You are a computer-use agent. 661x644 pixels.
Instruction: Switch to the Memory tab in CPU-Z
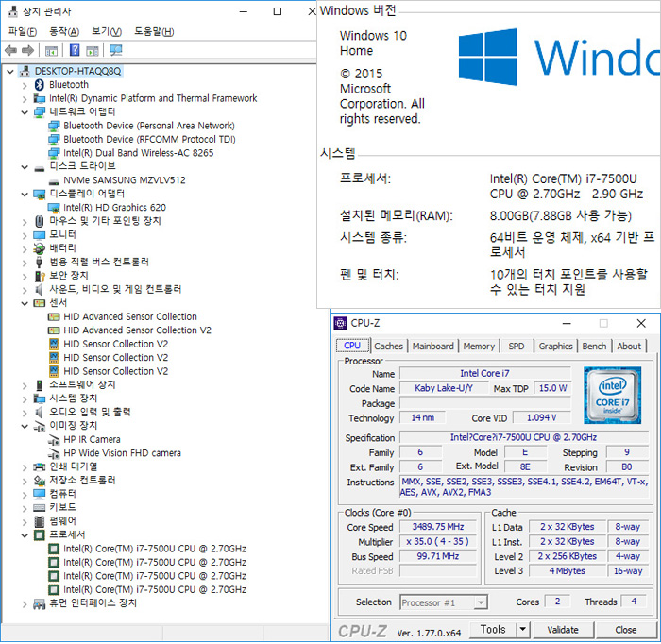(479, 346)
